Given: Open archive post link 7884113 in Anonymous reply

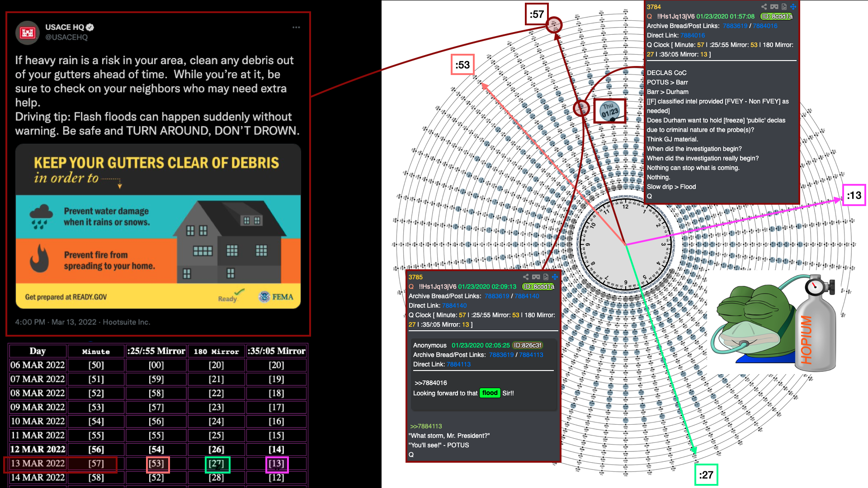Looking at the screenshot, I should pyautogui.click(x=531, y=355).
